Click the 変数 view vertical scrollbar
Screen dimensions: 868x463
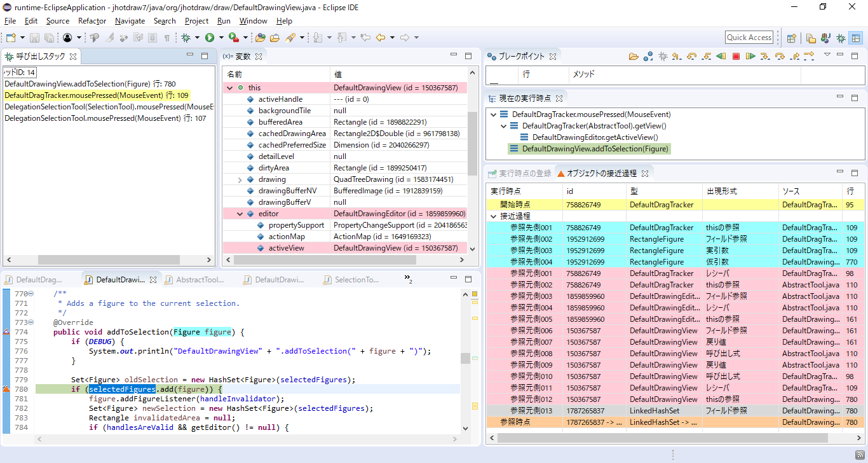[472, 144]
